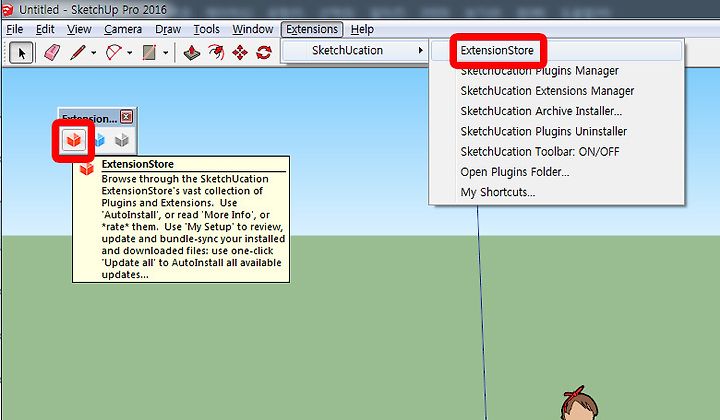Click the Extensions menu
This screenshot has width=720, height=420.
coord(312,29)
